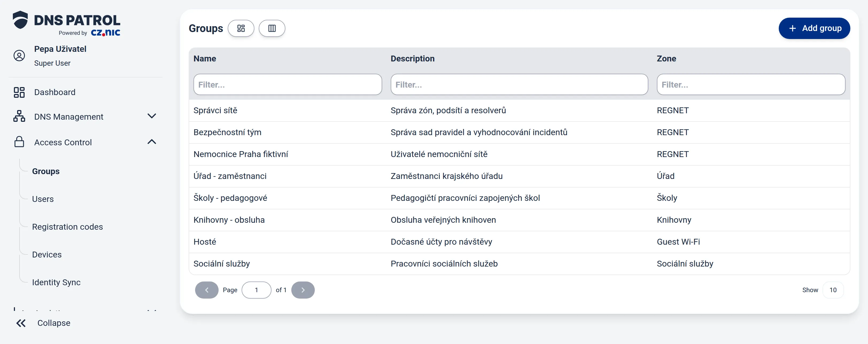Select the "Hosté" group row
This screenshot has height=344, width=868.
pos(519,242)
